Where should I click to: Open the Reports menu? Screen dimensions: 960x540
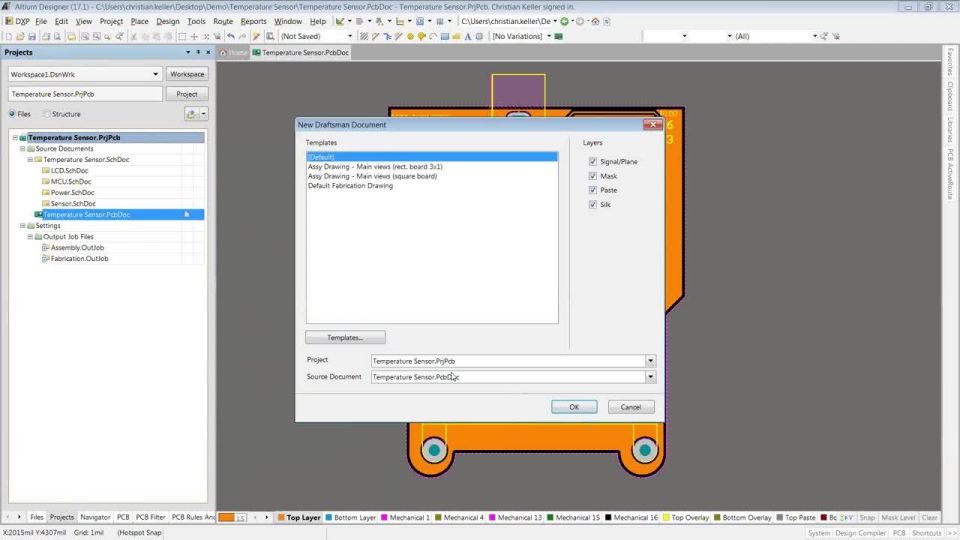[253, 21]
